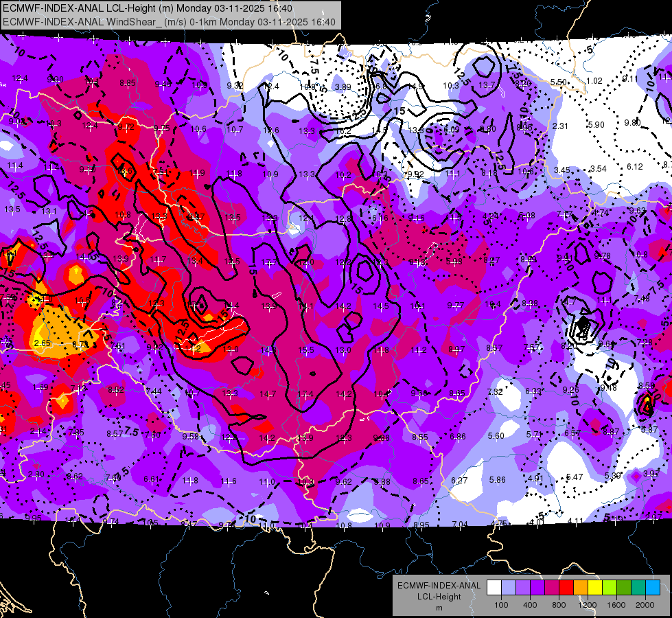The height and width of the screenshot is (618, 672).
Task: Click the map value 3.97
Action: (651, 474)
